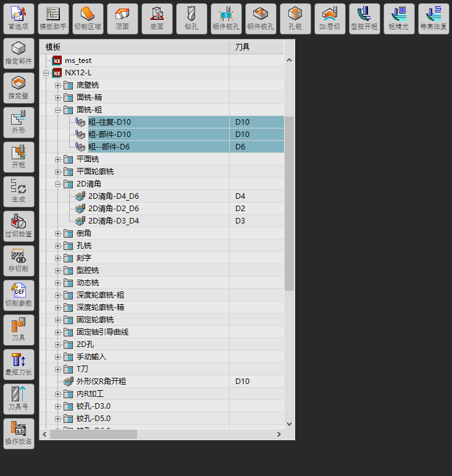Open the 切削参数 cutting parameters tool

pyautogui.click(x=19, y=295)
